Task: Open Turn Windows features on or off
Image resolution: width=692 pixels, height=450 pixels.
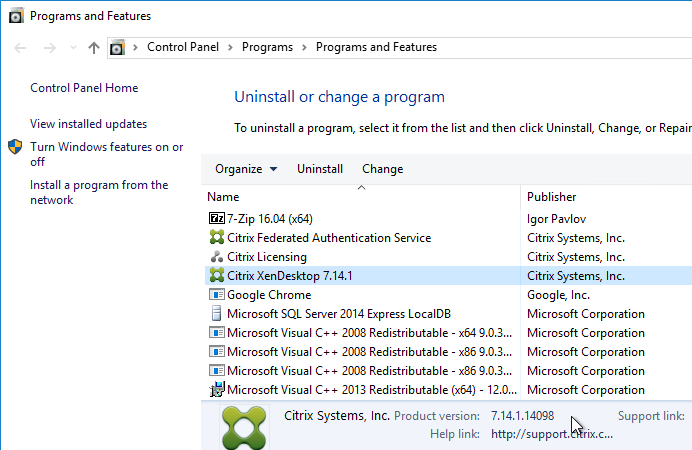Action: 106,154
